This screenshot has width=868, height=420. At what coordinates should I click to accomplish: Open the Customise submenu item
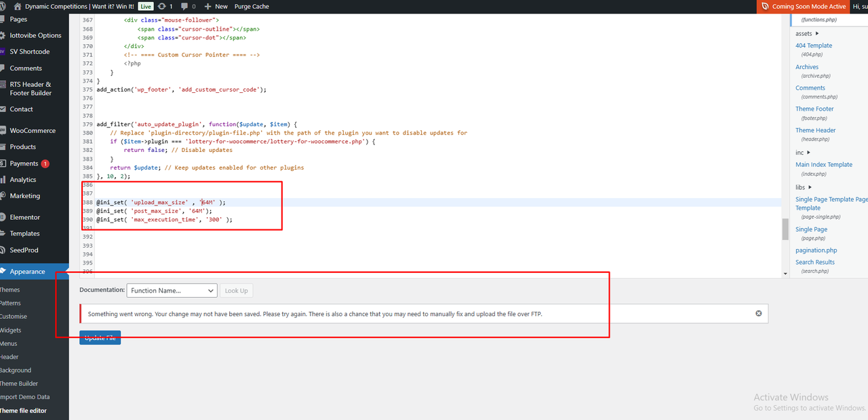[x=14, y=316]
